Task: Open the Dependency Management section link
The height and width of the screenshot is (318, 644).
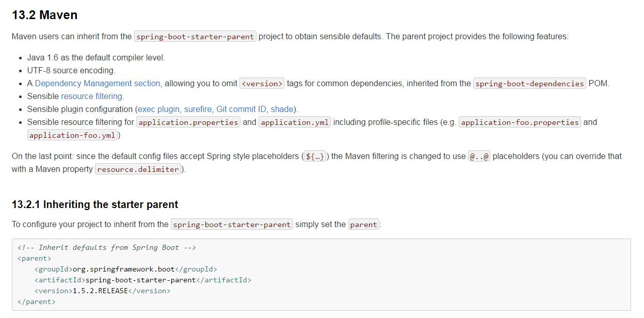Action: [98, 83]
